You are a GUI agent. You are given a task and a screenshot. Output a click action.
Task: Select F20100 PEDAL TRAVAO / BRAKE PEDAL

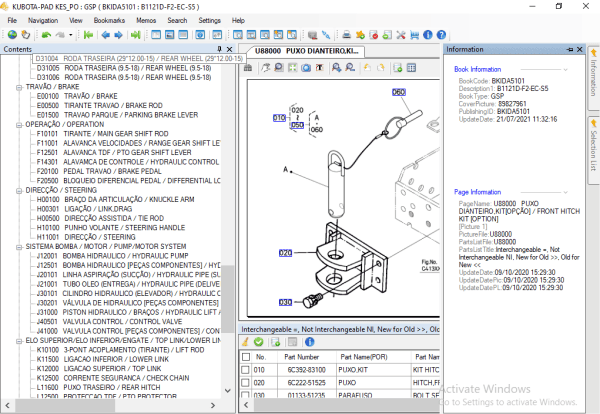(x=99, y=171)
